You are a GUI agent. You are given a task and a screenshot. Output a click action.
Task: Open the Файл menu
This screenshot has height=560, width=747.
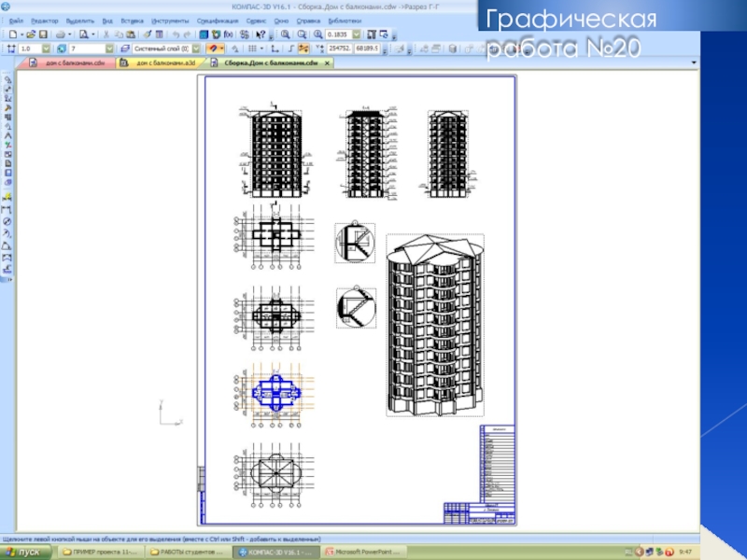(16, 21)
